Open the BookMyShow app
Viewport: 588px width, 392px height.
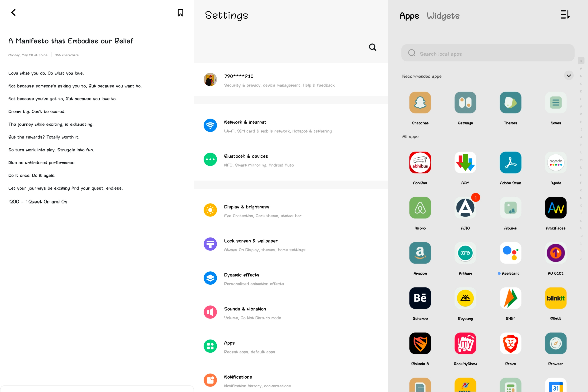point(465,343)
